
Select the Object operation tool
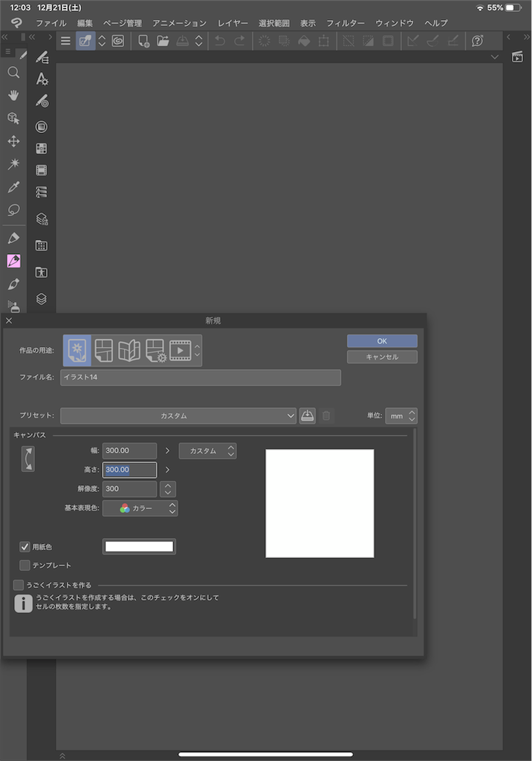(x=13, y=118)
